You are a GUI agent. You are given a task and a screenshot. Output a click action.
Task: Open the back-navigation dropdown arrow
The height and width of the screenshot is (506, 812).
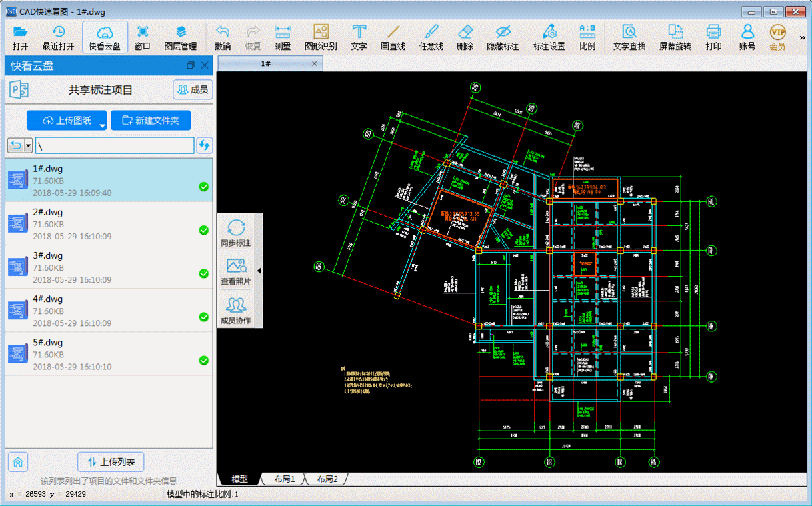point(28,145)
